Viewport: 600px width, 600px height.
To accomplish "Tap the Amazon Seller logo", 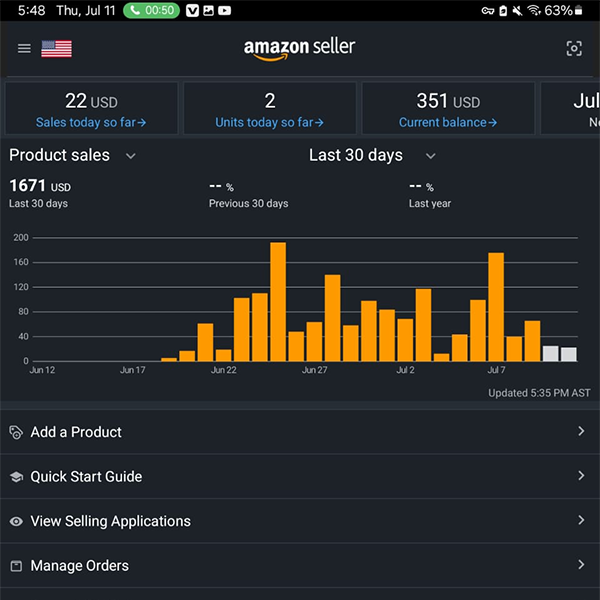I will pos(299,48).
